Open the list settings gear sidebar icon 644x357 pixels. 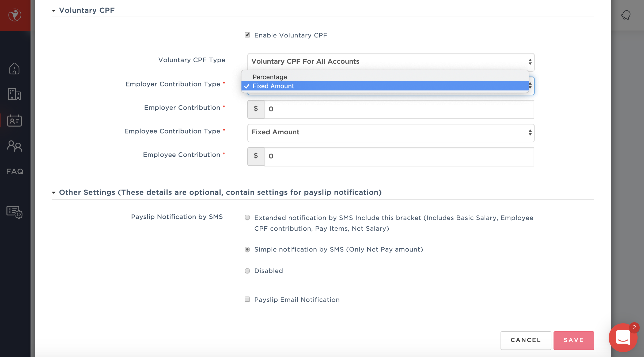(14, 212)
